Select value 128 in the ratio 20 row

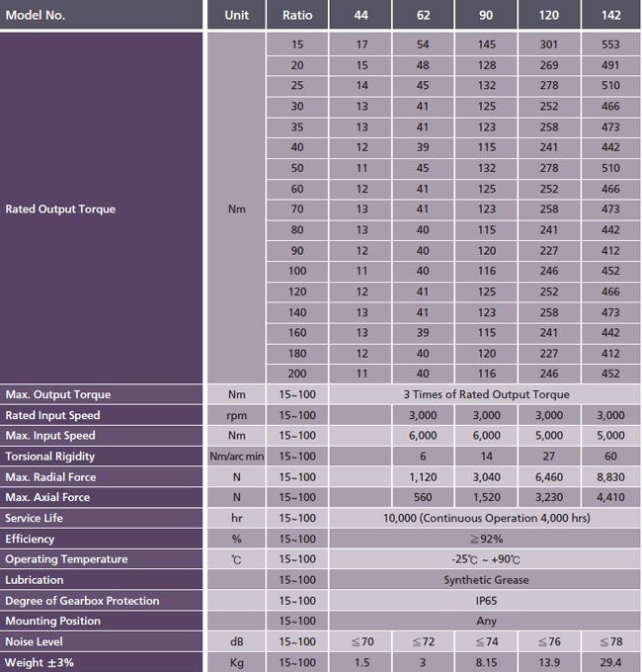tap(486, 65)
